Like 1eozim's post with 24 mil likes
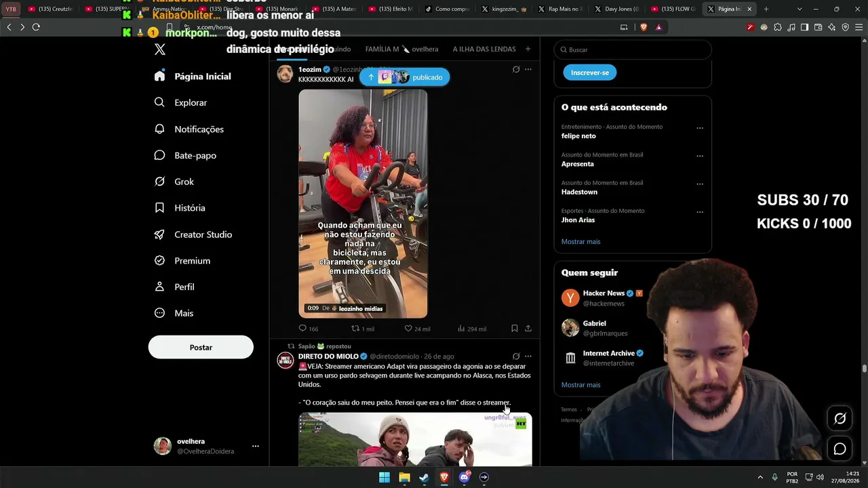The height and width of the screenshot is (488, 868). tap(417, 329)
